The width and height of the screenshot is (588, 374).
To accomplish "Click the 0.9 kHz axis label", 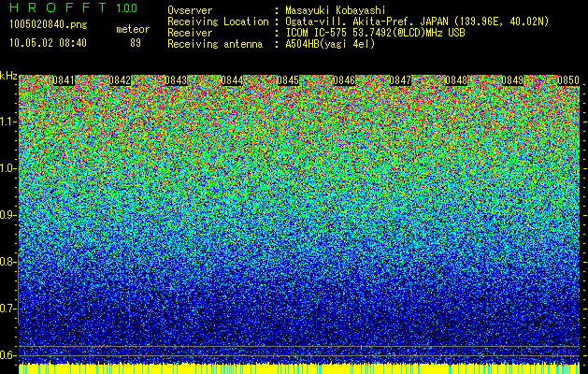I will tap(8, 215).
